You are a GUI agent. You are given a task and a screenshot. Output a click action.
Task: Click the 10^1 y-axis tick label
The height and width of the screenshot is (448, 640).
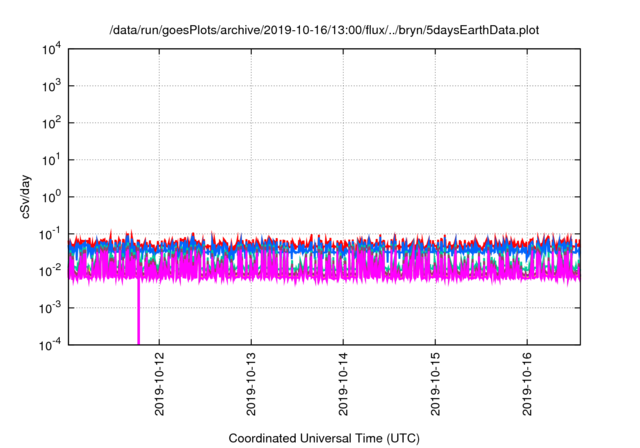[50, 160]
